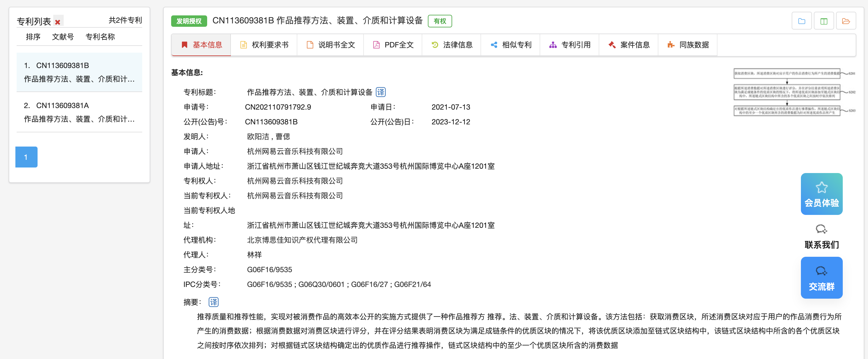The image size is (868, 359).
Task: Click 排序 column header in patent list
Action: pyautogui.click(x=33, y=37)
